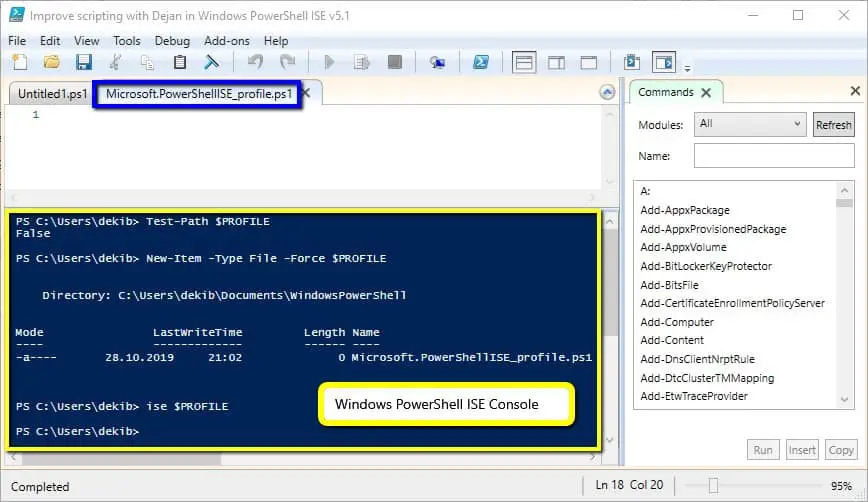Select Add-CertificateEnrollmentPolicyServer command
The height and width of the screenshot is (502, 868).
point(732,303)
